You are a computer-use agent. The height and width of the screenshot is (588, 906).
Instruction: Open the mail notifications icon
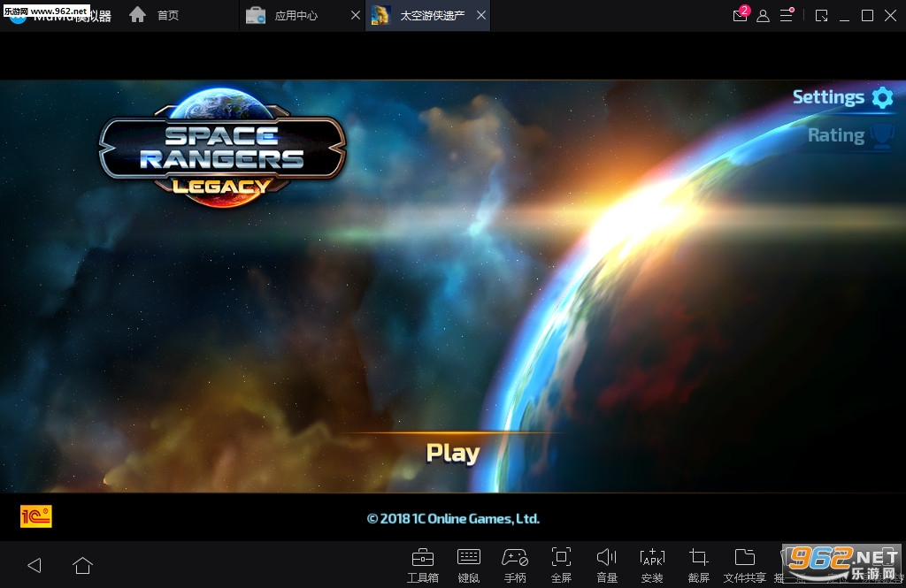(741, 15)
